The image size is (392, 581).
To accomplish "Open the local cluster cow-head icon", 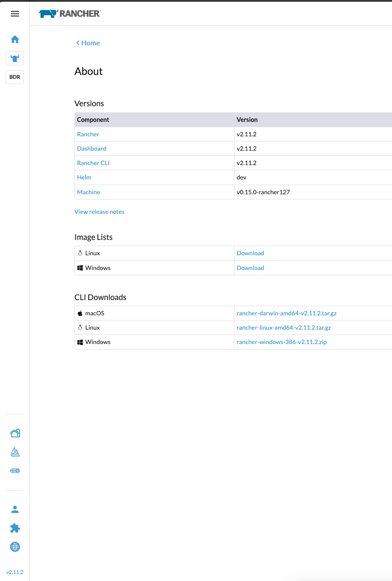I will [x=15, y=58].
